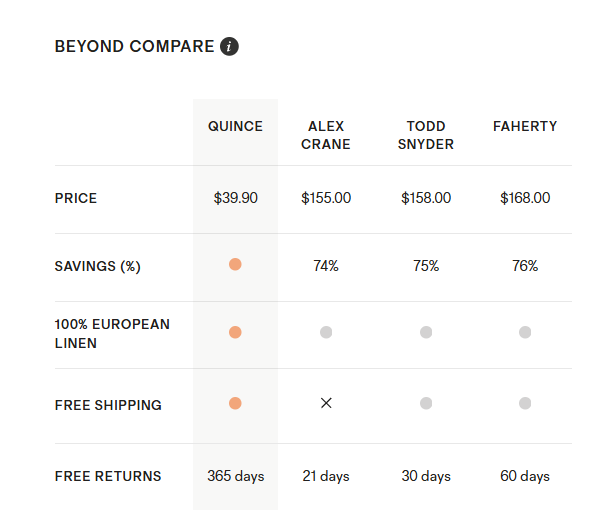Click Todd Snyder's gray dot for Free Shipping

pyautogui.click(x=426, y=403)
